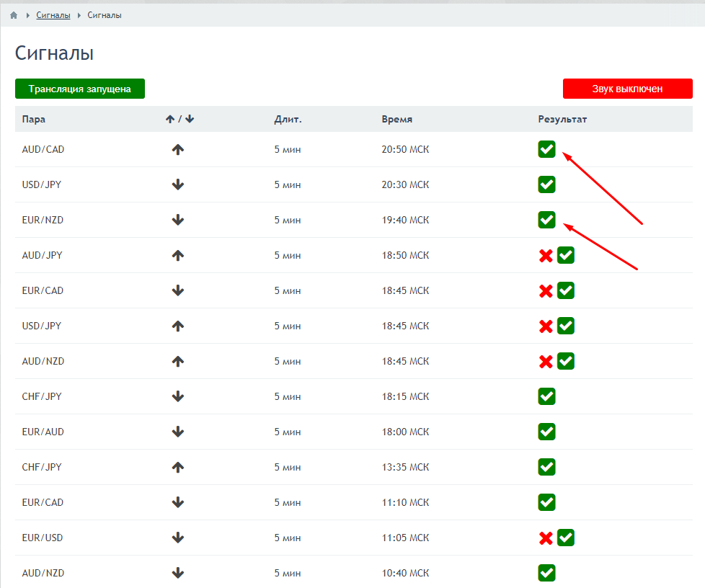Click the down arrow in the USD/JPY 20:30 row
This screenshot has width=705, height=588.
[x=178, y=184]
